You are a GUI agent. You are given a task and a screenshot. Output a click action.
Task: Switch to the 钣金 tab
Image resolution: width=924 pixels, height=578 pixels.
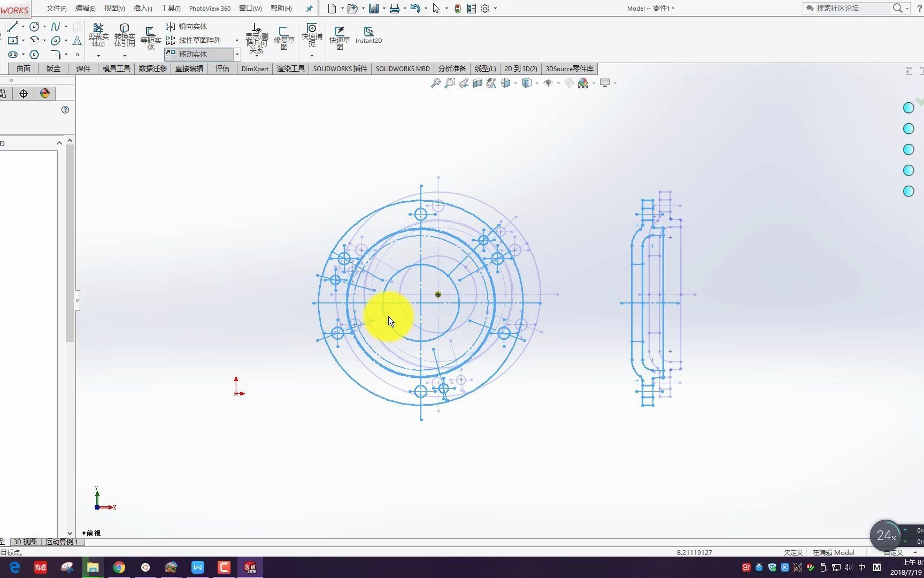[53, 69]
